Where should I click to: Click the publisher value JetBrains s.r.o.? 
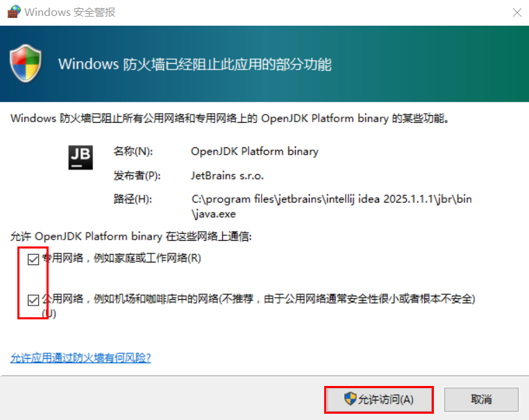(x=227, y=175)
